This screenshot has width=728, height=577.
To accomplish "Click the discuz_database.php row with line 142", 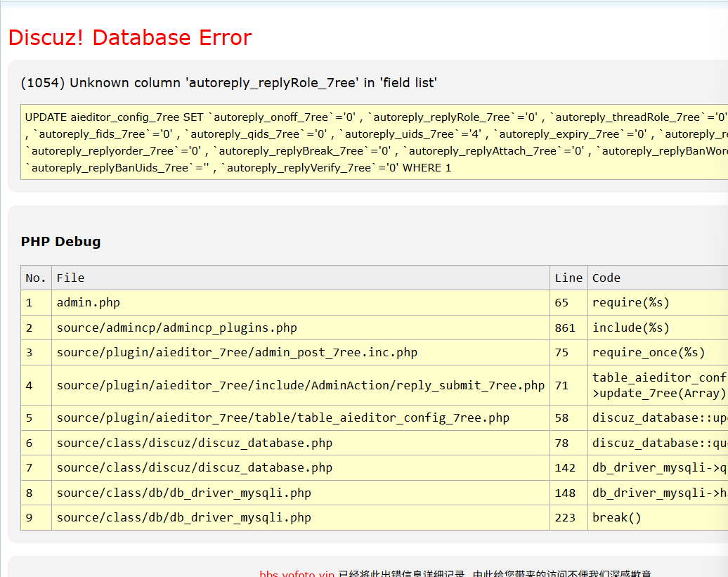I will [x=195, y=467].
